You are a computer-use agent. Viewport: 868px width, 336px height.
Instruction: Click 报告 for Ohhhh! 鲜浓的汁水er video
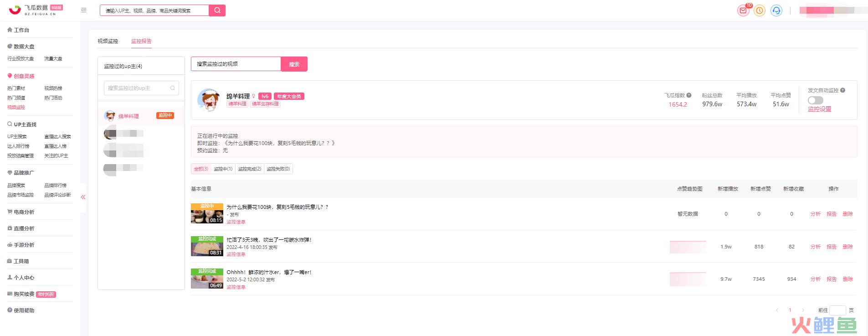832,279
